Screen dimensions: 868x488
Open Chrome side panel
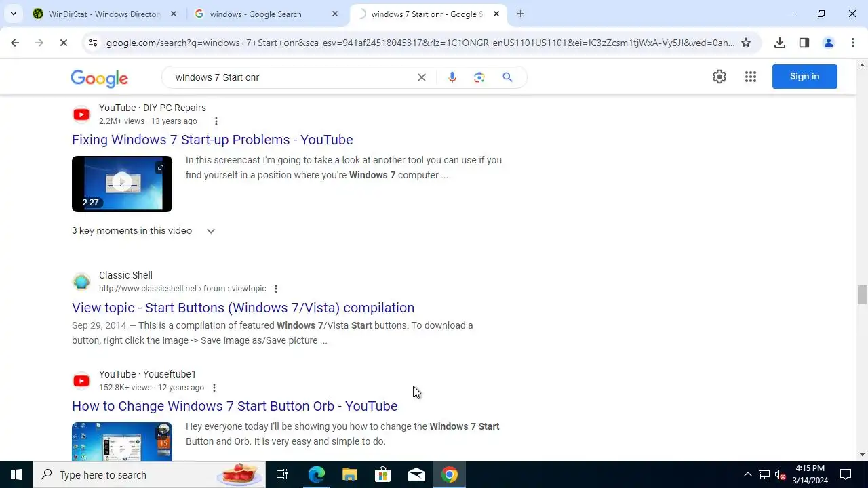tap(804, 43)
